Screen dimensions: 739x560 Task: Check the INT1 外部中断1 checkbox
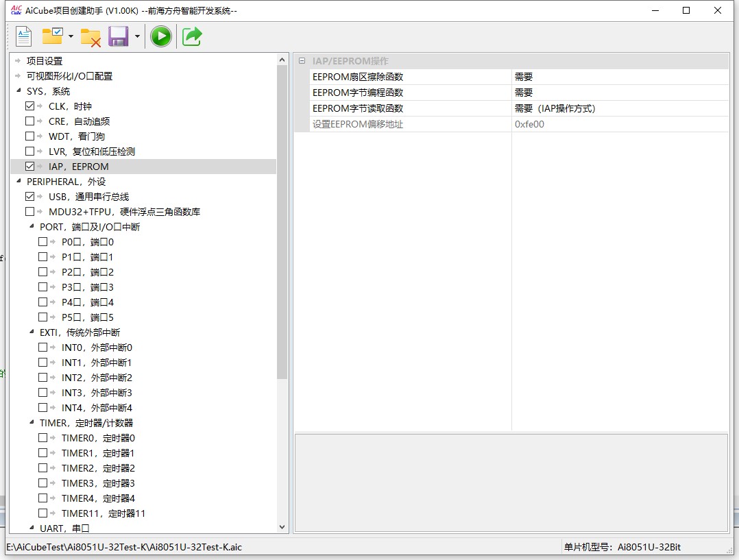(43, 363)
